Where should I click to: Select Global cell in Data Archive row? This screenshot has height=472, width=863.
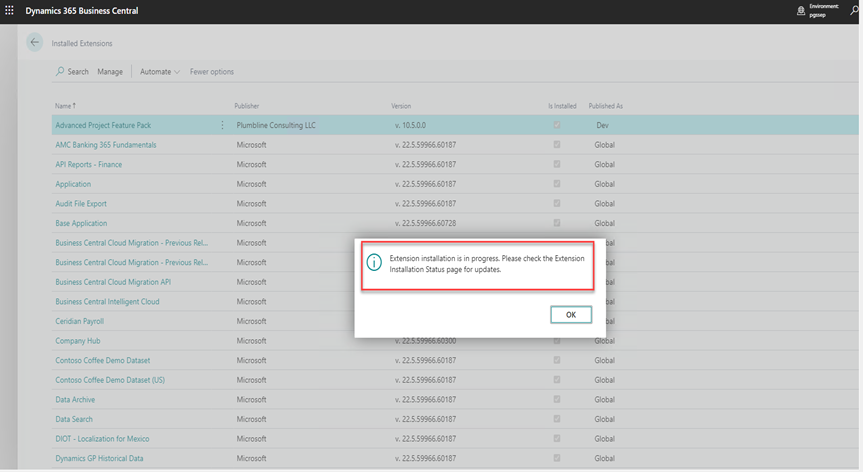[x=604, y=399]
